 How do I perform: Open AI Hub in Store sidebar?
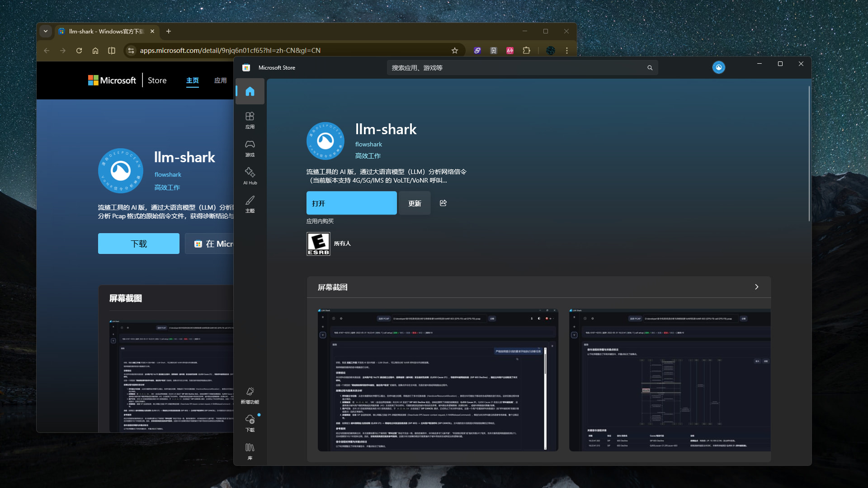250,176
